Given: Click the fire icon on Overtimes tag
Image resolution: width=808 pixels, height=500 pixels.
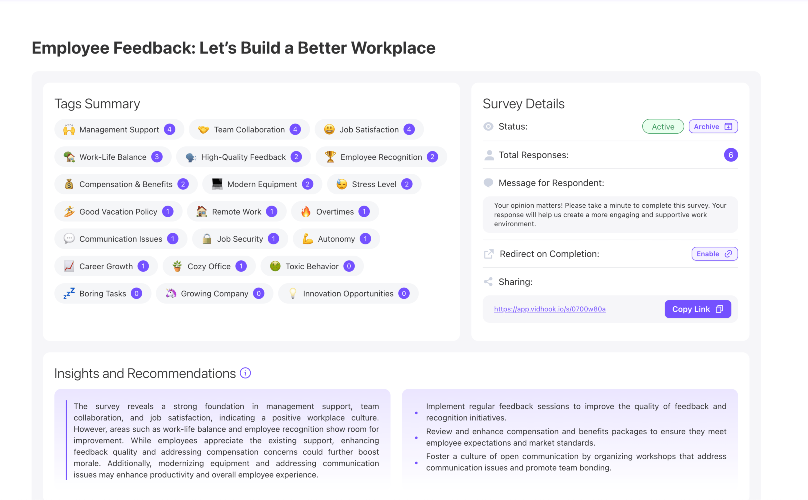Looking at the screenshot, I should click(306, 211).
